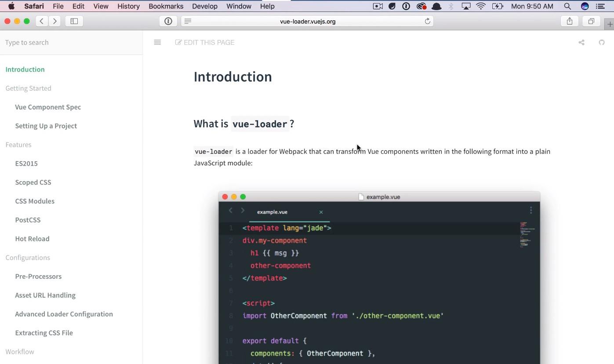Viewport: 614px width, 364px height.
Task: Click the Workflow sidebar heading
Action: click(20, 352)
